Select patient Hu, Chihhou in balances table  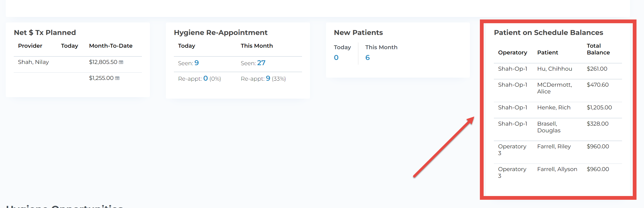pyautogui.click(x=555, y=69)
